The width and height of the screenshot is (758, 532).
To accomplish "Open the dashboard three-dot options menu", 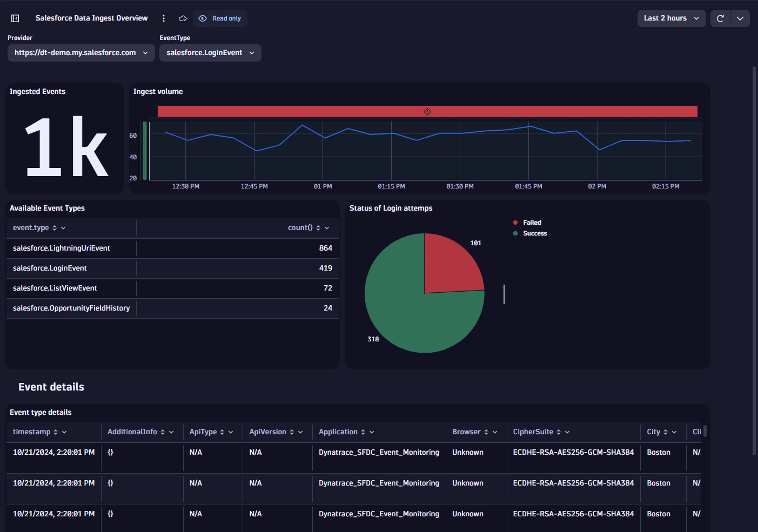I will click(x=164, y=18).
